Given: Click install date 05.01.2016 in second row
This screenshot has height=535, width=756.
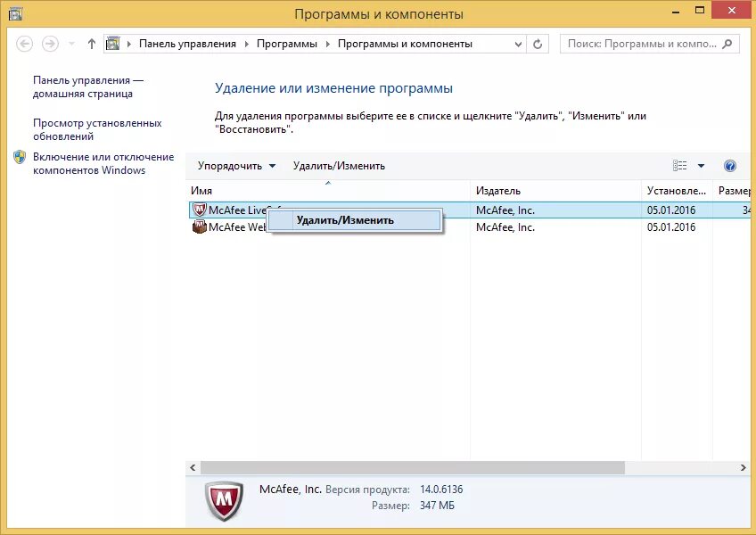Looking at the screenshot, I should click(x=671, y=227).
